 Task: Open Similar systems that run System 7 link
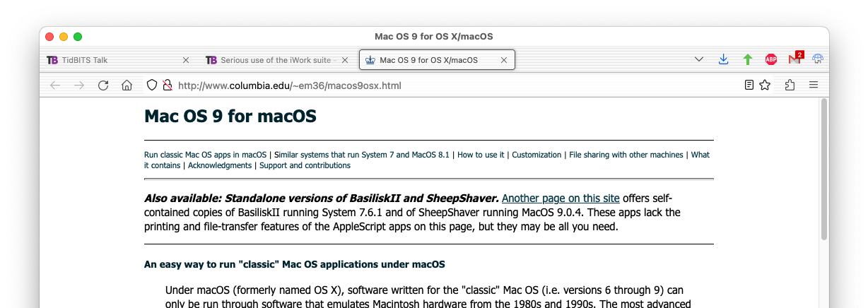click(362, 155)
